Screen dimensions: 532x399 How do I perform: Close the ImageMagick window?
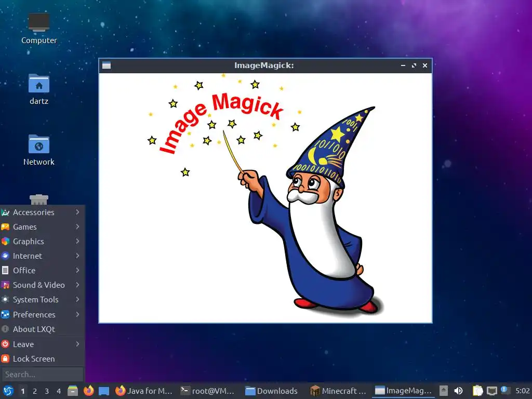tap(425, 65)
